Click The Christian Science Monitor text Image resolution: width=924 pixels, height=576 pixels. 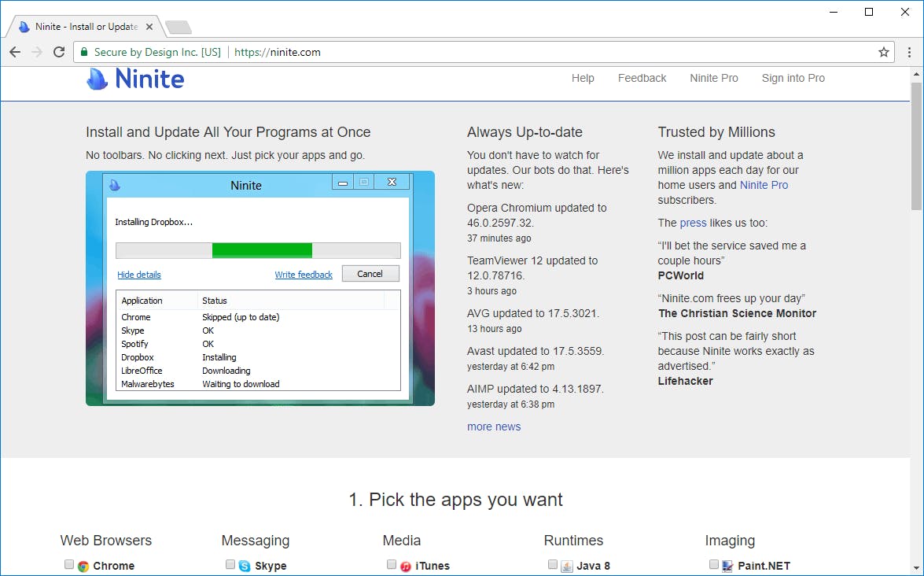click(737, 313)
